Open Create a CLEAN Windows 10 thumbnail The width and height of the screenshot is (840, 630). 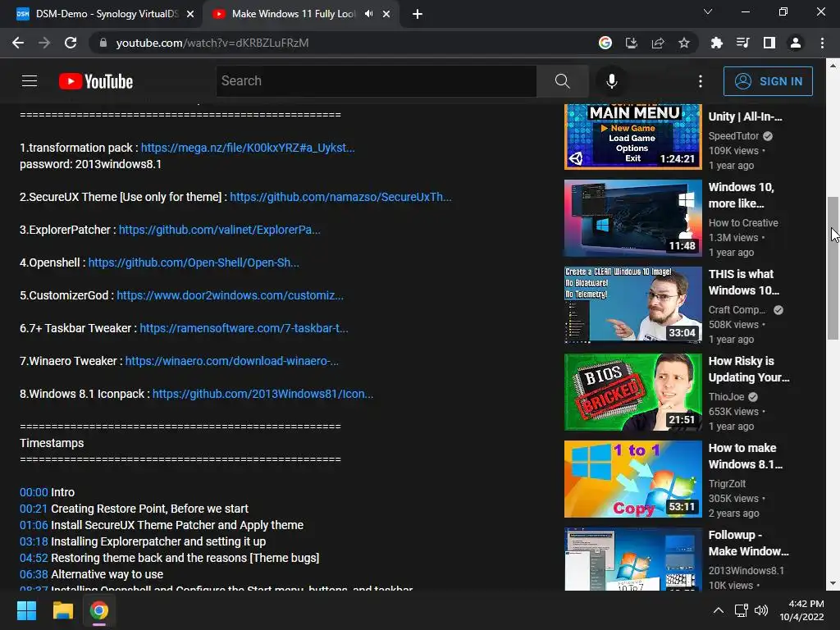632,305
